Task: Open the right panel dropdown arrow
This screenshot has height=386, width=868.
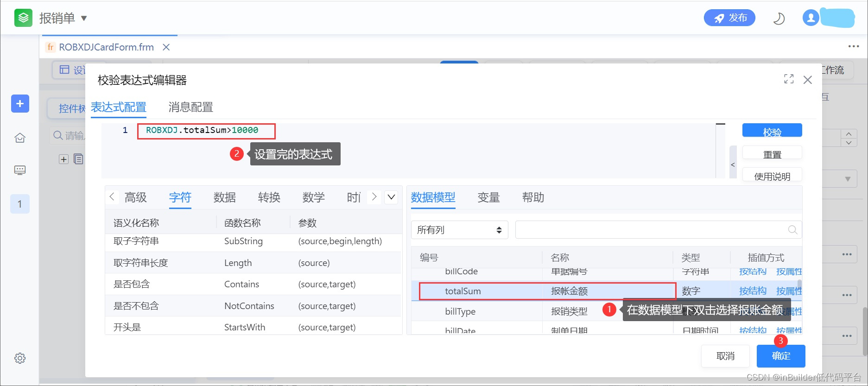Action: tap(848, 179)
